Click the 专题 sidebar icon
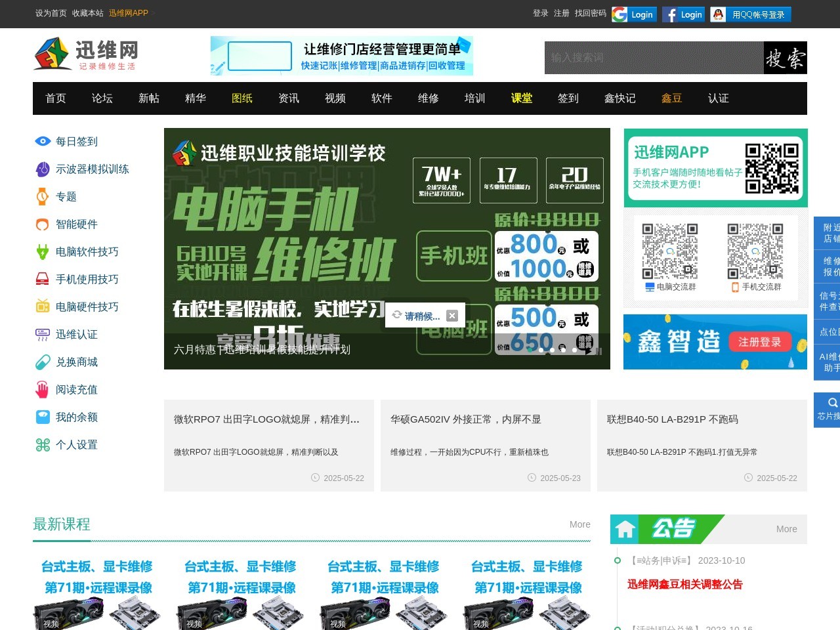The height and width of the screenshot is (630, 840). click(x=43, y=196)
